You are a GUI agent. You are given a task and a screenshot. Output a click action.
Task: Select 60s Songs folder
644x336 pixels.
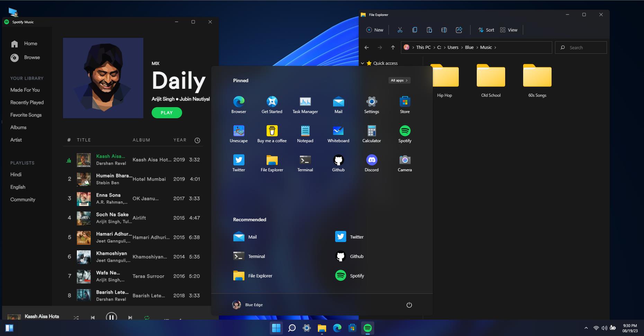coord(537,81)
